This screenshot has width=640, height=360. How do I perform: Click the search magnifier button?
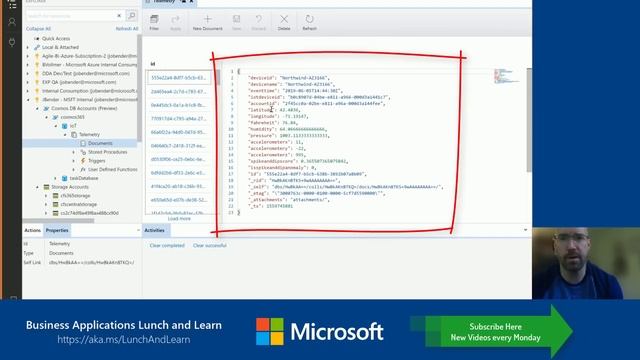pyautogui.click(x=131, y=16)
